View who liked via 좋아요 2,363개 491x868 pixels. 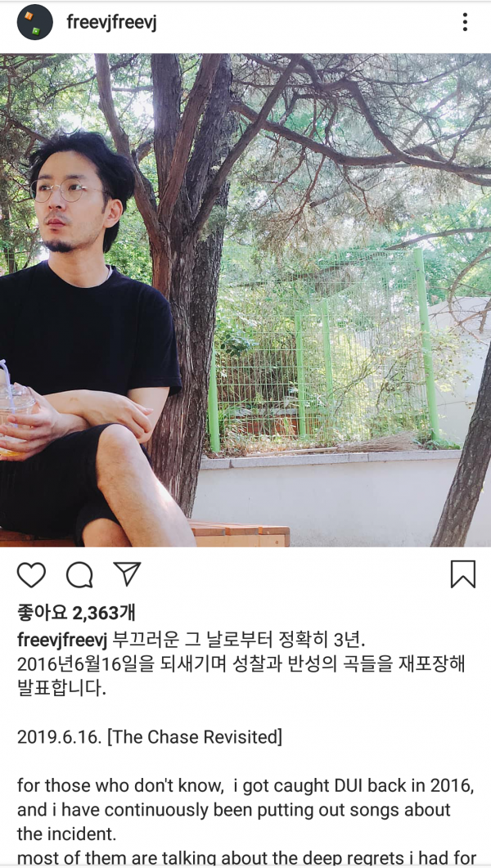coord(76,613)
